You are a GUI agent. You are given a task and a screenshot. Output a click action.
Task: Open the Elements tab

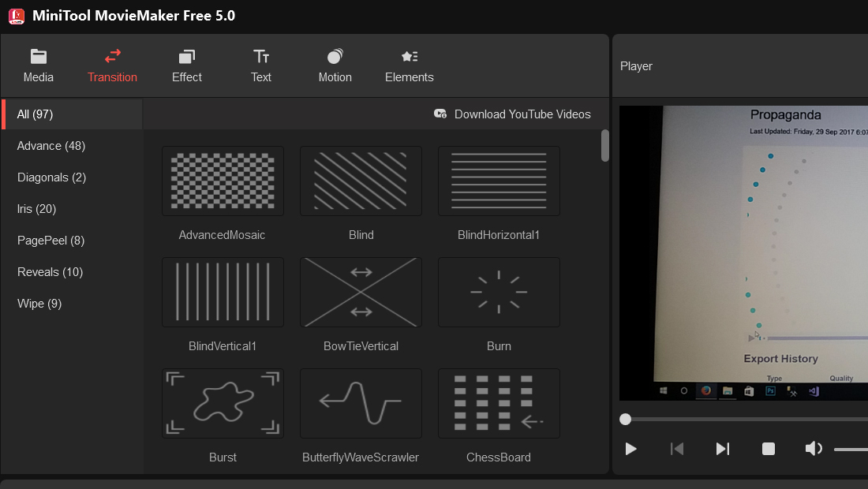click(409, 65)
